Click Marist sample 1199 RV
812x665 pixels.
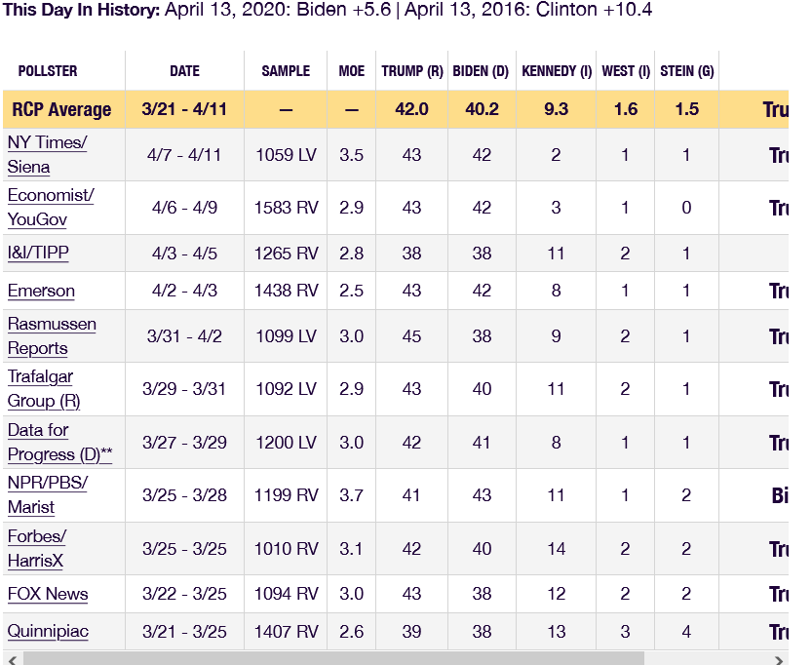coord(286,495)
